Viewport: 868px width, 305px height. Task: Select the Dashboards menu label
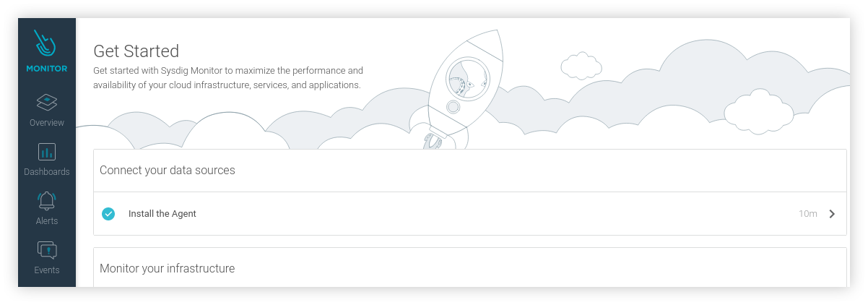[x=46, y=172]
